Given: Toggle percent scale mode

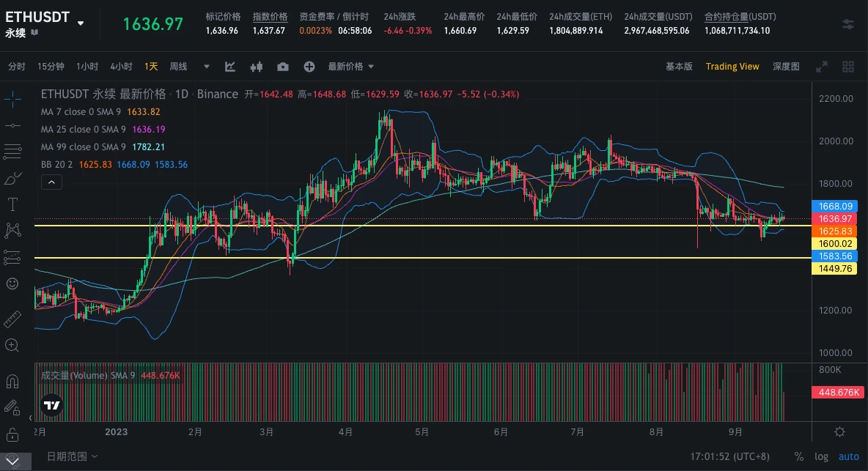Looking at the screenshot, I should pos(799,456).
